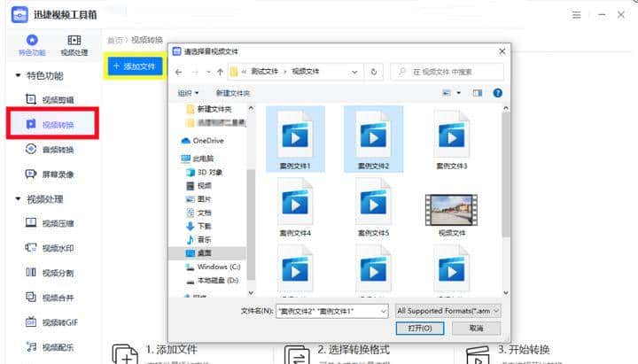Open the 视频配乐 tool
Image resolution: width=638 pixels, height=364 pixels.
coord(50,347)
